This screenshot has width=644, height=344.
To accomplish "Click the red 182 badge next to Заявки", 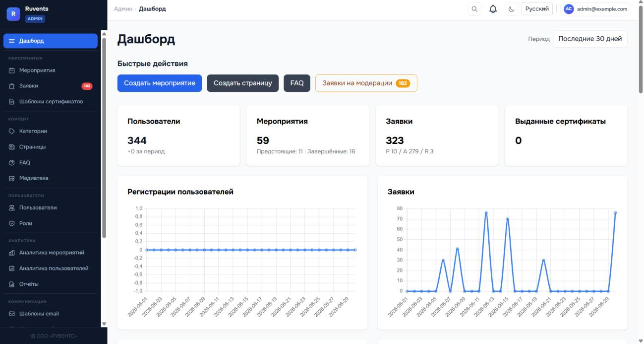I will 87,86.
